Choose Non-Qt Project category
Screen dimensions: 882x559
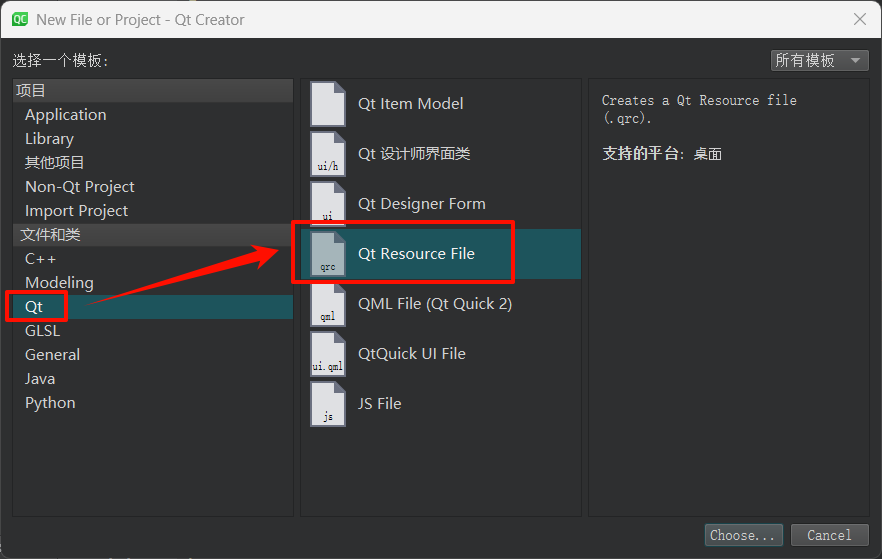pyautogui.click(x=79, y=187)
